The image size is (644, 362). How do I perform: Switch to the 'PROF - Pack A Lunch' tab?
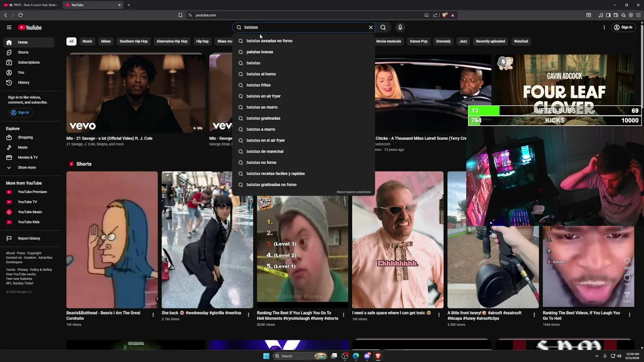click(31, 5)
